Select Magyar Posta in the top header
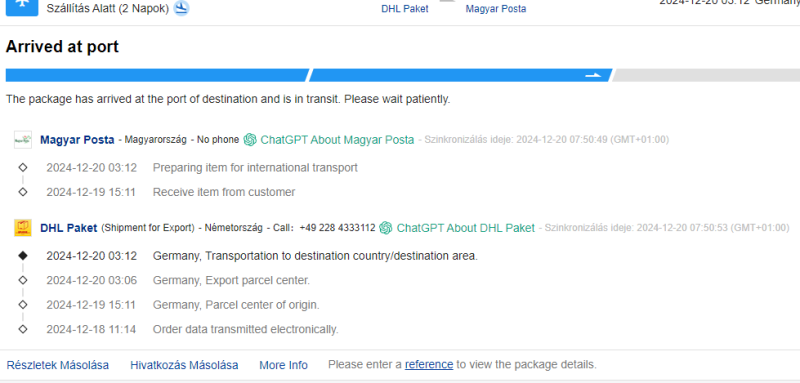800x383 pixels. pos(495,9)
